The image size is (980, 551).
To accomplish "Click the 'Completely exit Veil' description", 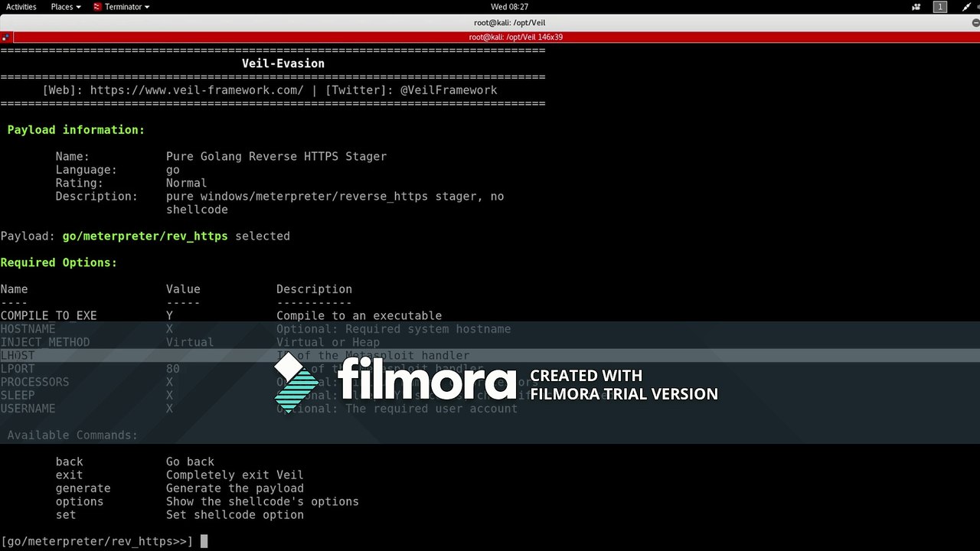I will coord(235,475).
